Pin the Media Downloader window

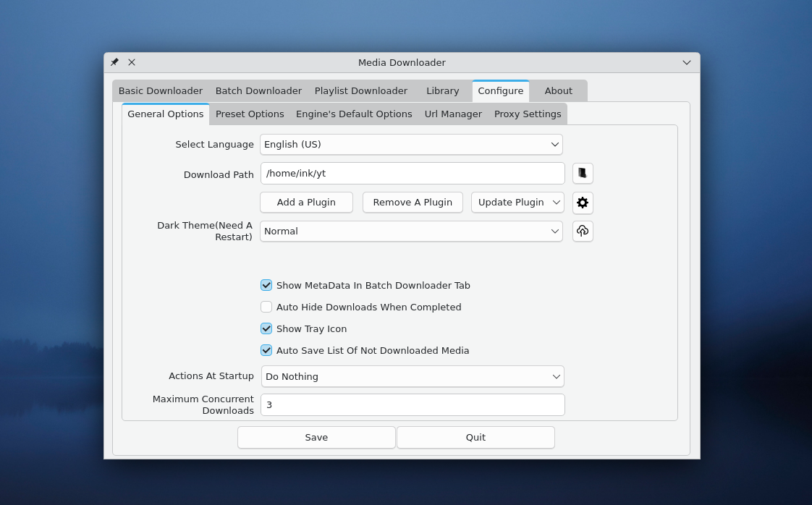[114, 62]
